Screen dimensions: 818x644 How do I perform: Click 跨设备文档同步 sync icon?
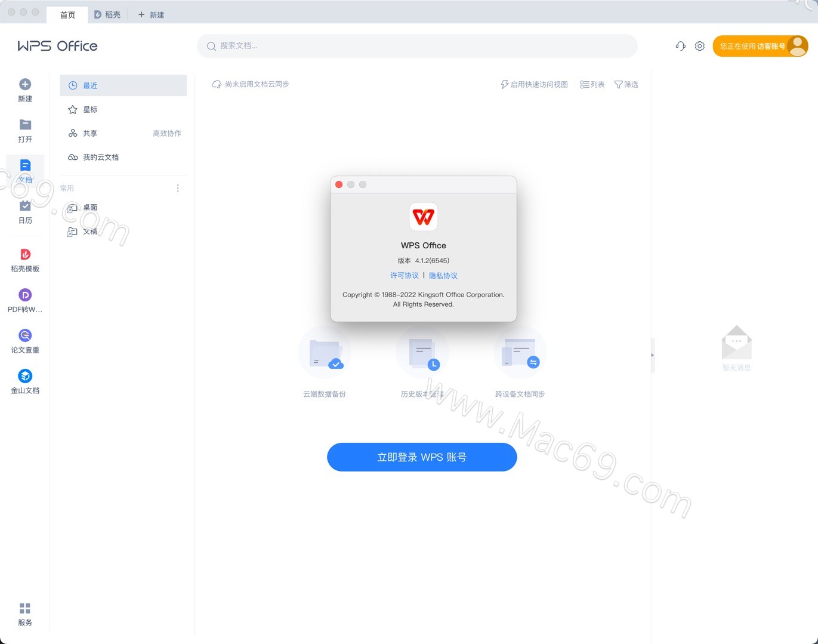[520, 353]
